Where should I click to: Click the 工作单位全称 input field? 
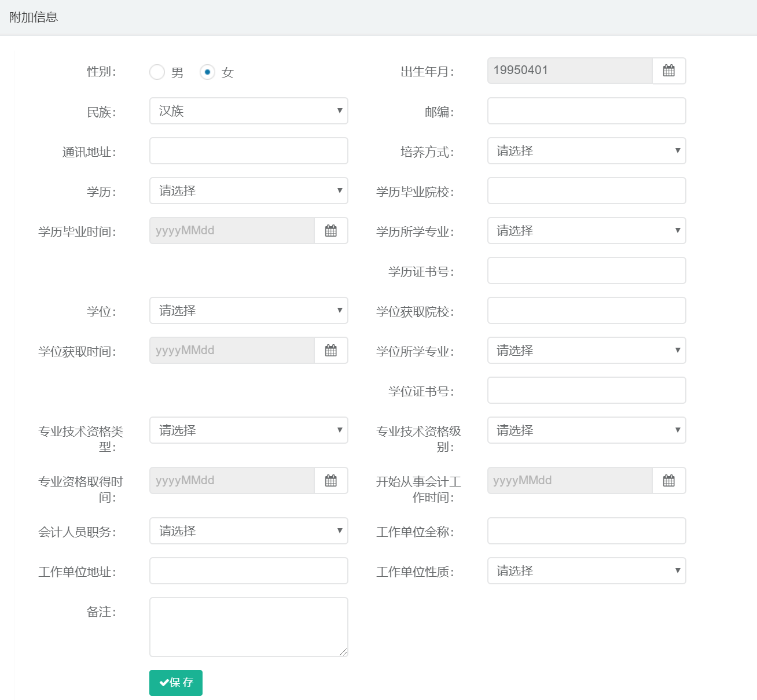tap(586, 531)
